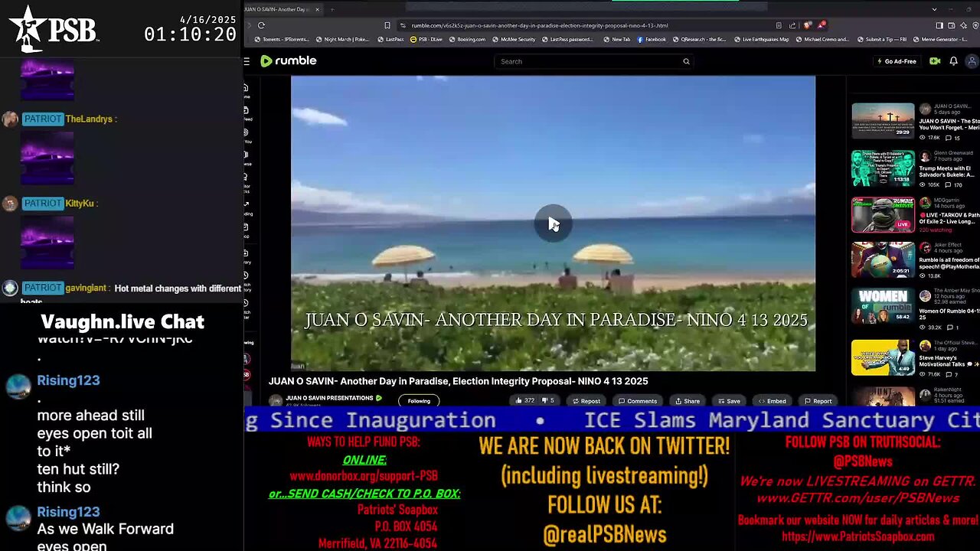980x551 pixels.
Task: Open the Comments section button
Action: 637,401
